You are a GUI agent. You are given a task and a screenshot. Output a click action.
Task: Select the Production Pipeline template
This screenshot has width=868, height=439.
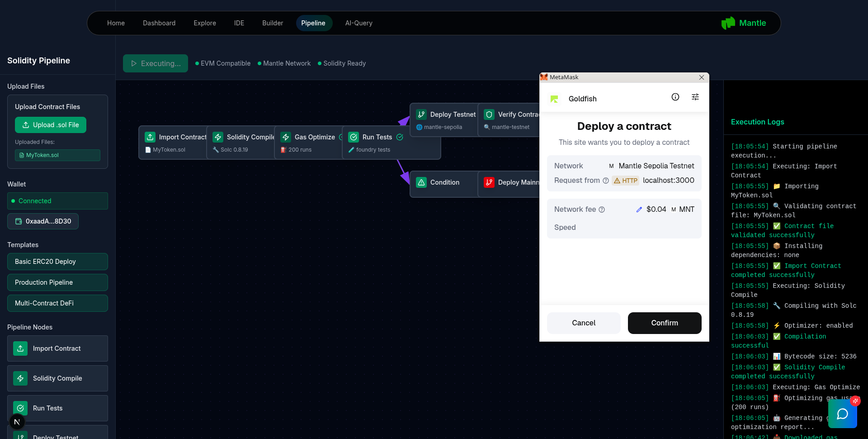[57, 282]
